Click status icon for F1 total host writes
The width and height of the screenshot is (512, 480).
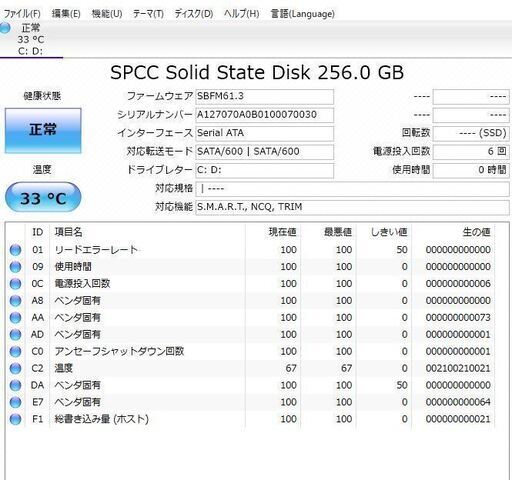click(15, 419)
